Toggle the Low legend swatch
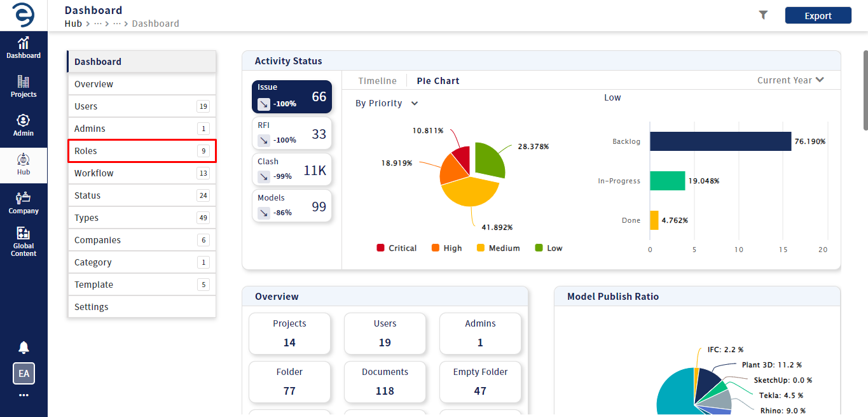The width and height of the screenshot is (868, 417). (x=539, y=248)
